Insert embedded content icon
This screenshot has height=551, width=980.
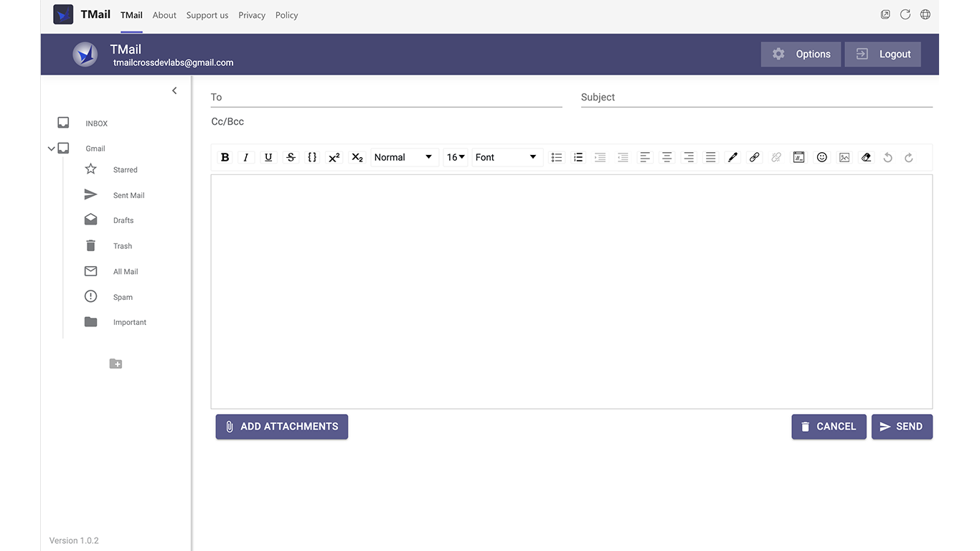coord(798,157)
